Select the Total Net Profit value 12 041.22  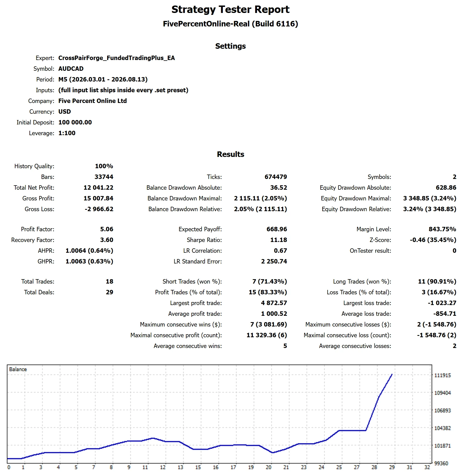coord(98,188)
